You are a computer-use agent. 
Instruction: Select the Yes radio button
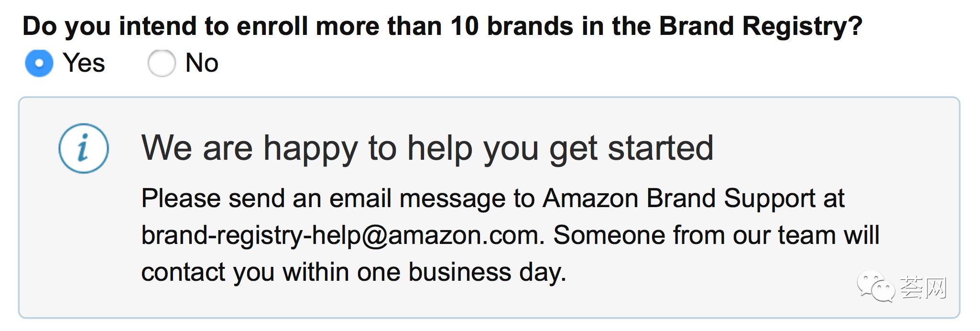point(39,63)
